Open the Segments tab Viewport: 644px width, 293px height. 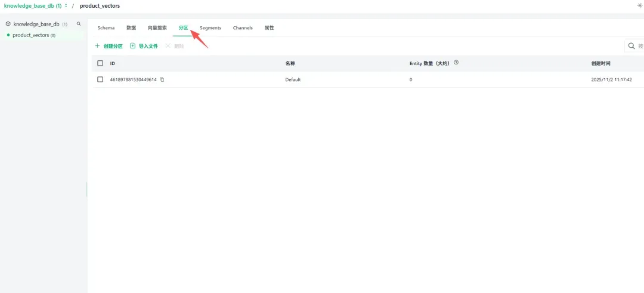[x=210, y=28]
